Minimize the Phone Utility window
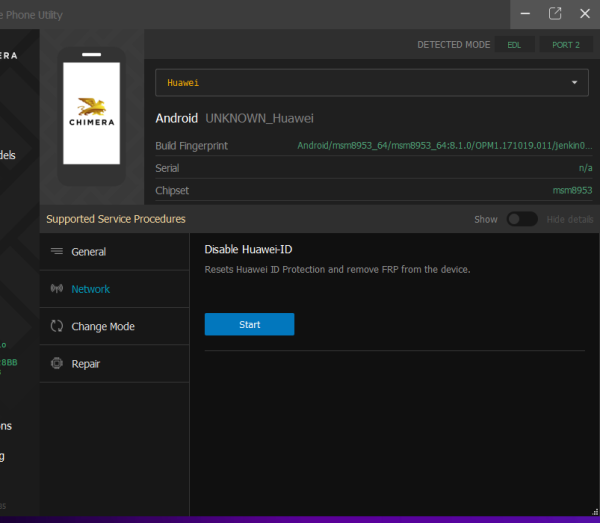The image size is (600, 523). [x=525, y=14]
